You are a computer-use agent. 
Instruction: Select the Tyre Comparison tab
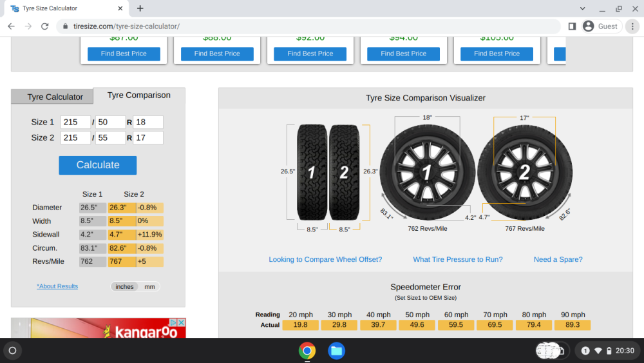pos(139,95)
